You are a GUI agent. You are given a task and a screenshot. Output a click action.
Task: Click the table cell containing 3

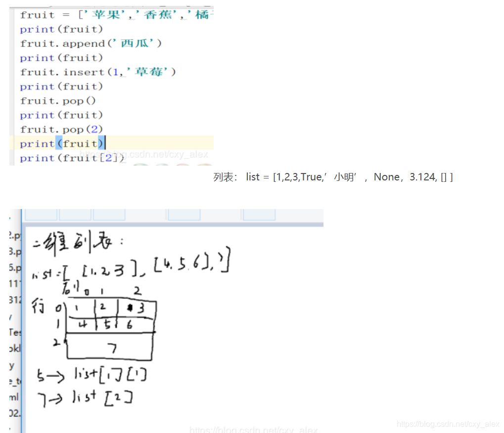137,308
